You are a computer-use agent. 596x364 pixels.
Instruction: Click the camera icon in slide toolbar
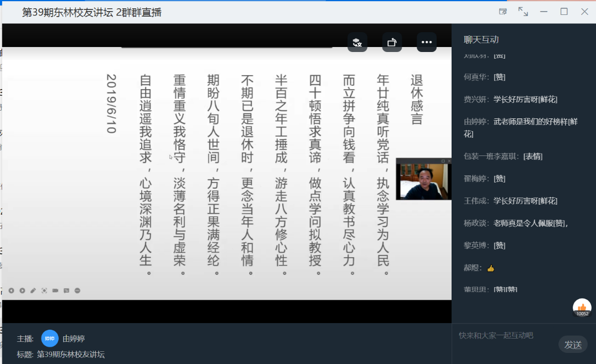point(55,290)
